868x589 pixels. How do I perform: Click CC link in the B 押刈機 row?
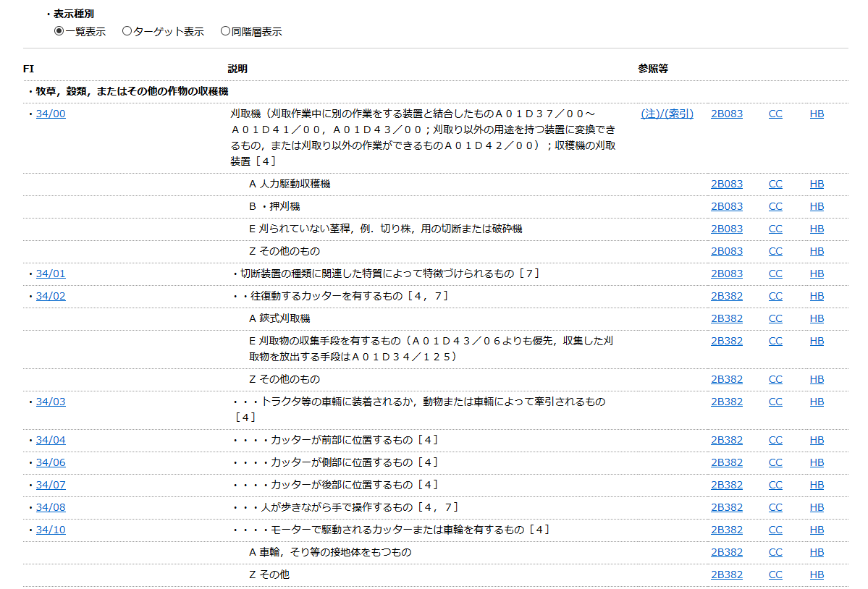point(775,206)
